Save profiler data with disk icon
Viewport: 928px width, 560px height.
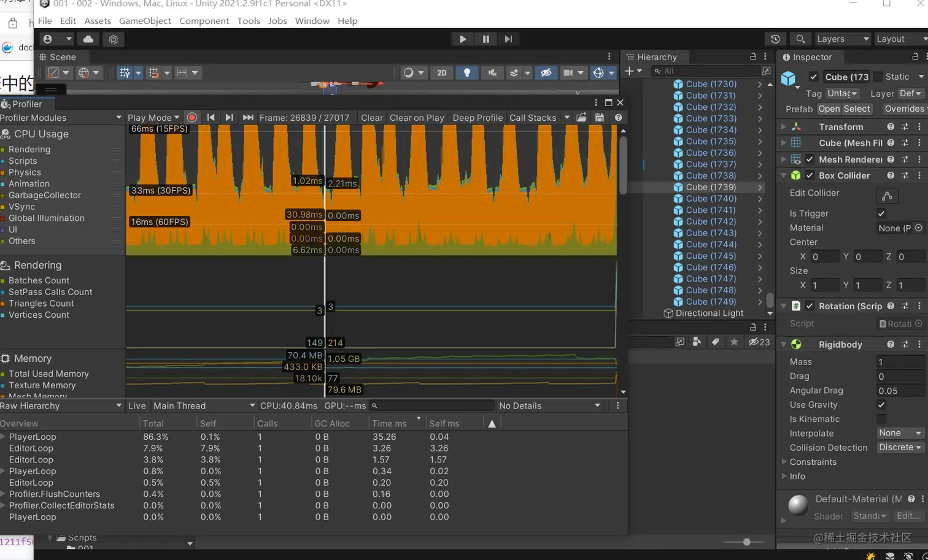[x=599, y=118]
